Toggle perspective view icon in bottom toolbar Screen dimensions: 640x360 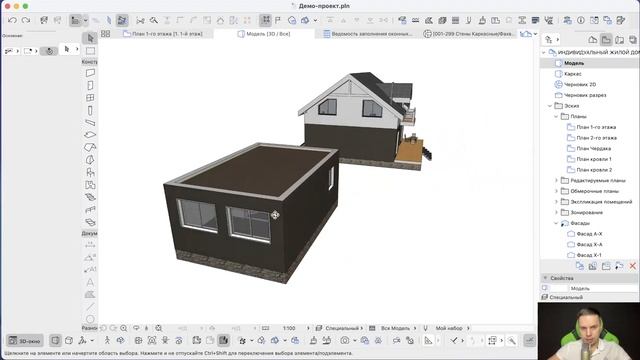(56, 340)
